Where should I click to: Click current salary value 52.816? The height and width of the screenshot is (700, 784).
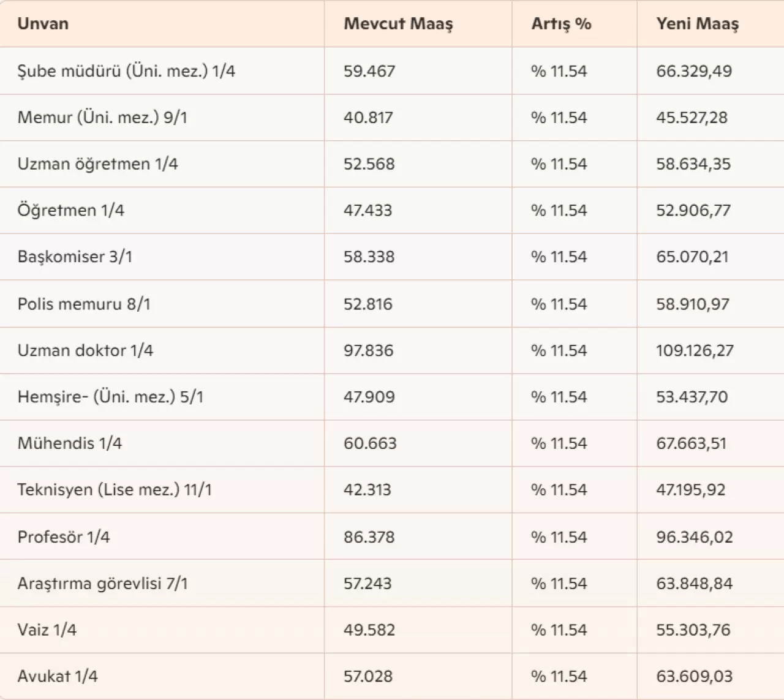click(368, 304)
